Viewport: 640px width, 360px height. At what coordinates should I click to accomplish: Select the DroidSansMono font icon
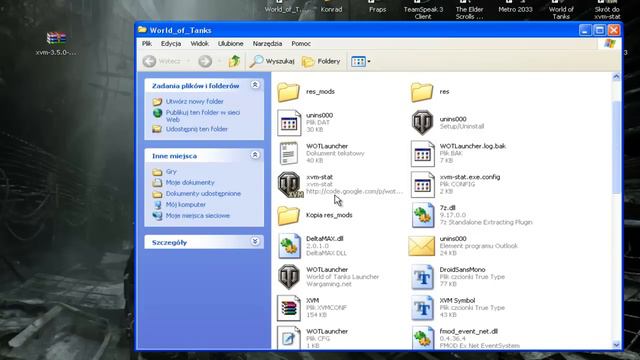click(x=422, y=277)
